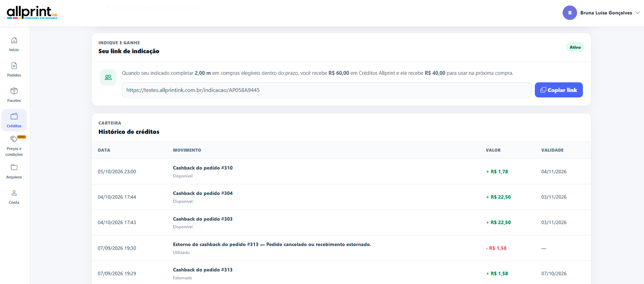The width and height of the screenshot is (644, 284).
Task: Click the 'Utilizado' status label
Action: pyautogui.click(x=181, y=252)
